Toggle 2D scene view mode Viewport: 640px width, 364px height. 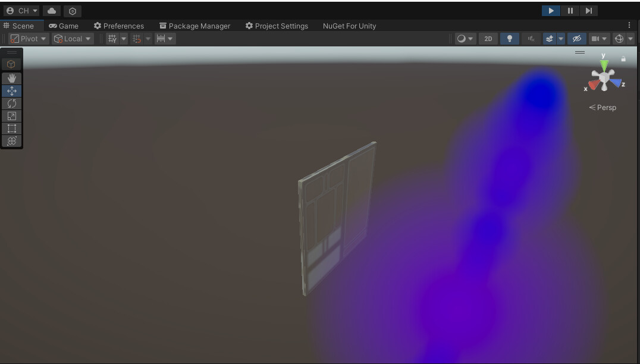click(488, 38)
